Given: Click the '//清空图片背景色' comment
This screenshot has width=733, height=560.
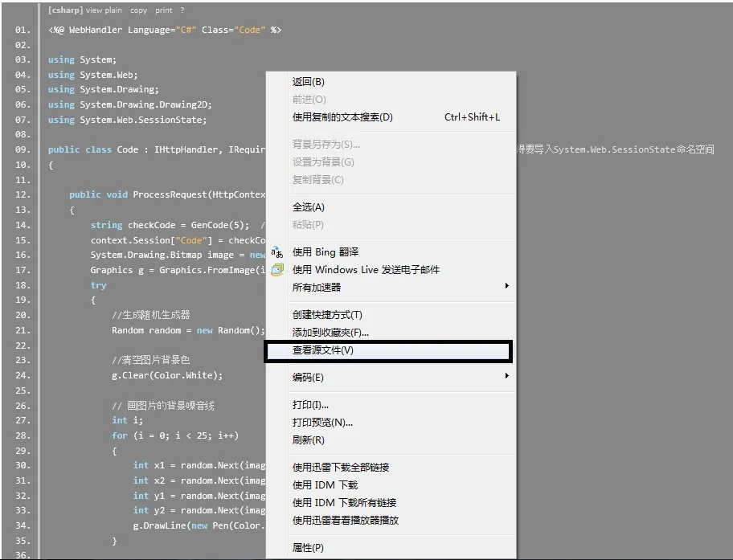Looking at the screenshot, I should click(x=151, y=360).
